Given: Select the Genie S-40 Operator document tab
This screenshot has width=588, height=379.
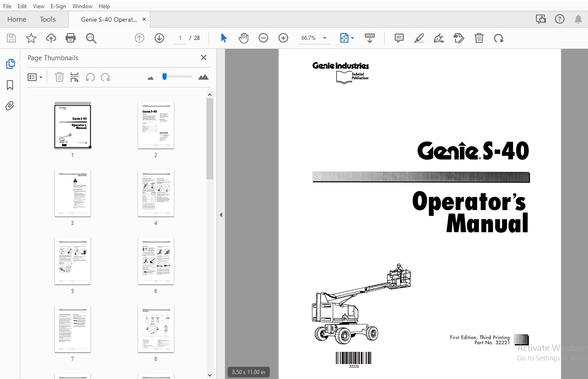Looking at the screenshot, I should coord(109,19).
